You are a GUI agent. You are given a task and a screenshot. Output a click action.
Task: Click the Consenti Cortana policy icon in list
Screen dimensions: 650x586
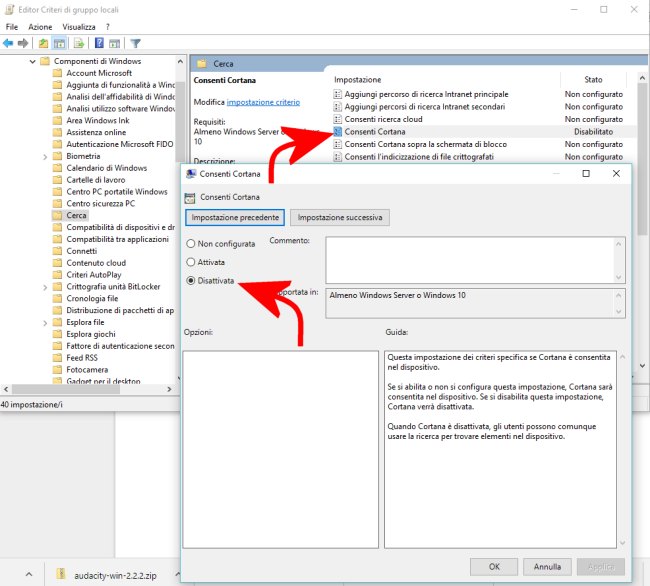[337, 131]
